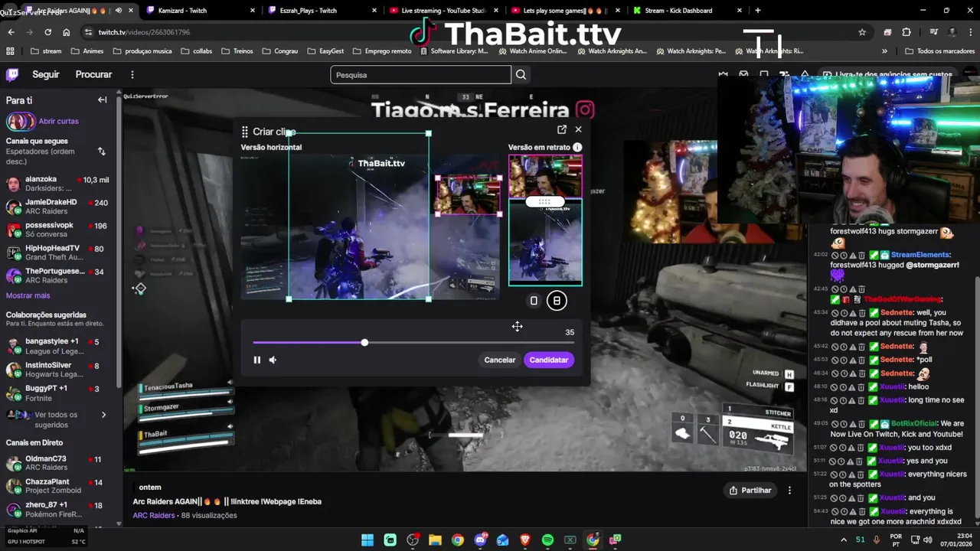This screenshot has height=551, width=980.
Task: Expand Mostrar mais followed channels
Action: coord(28,295)
